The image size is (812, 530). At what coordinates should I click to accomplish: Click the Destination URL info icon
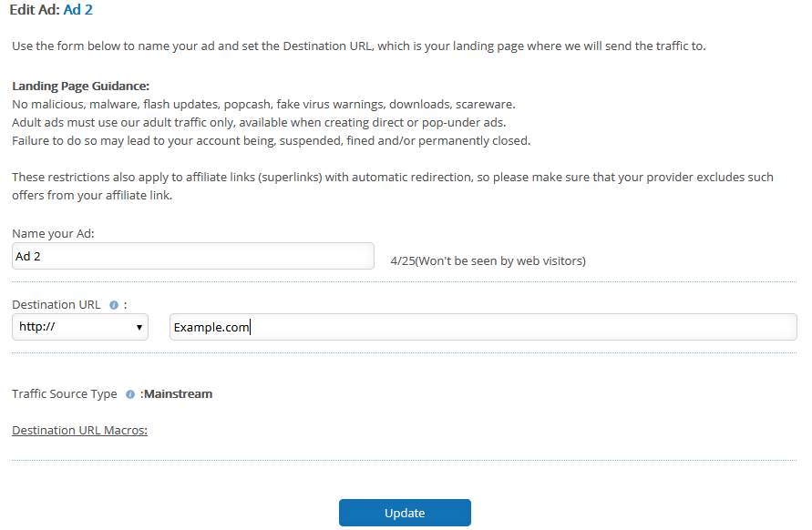tap(114, 305)
